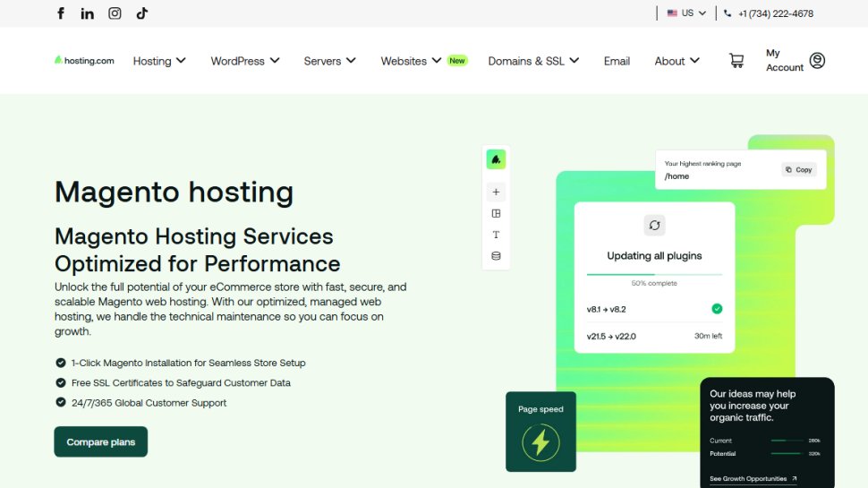Click the Compare plans button
This screenshot has width=868, height=488.
[101, 441]
